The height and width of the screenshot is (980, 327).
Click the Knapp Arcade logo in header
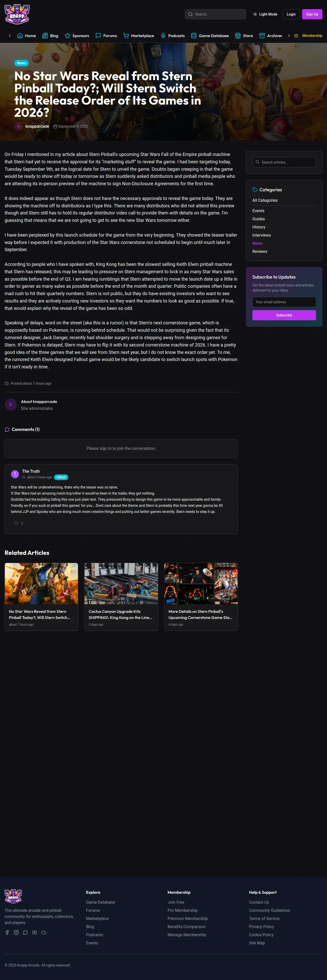[17, 14]
